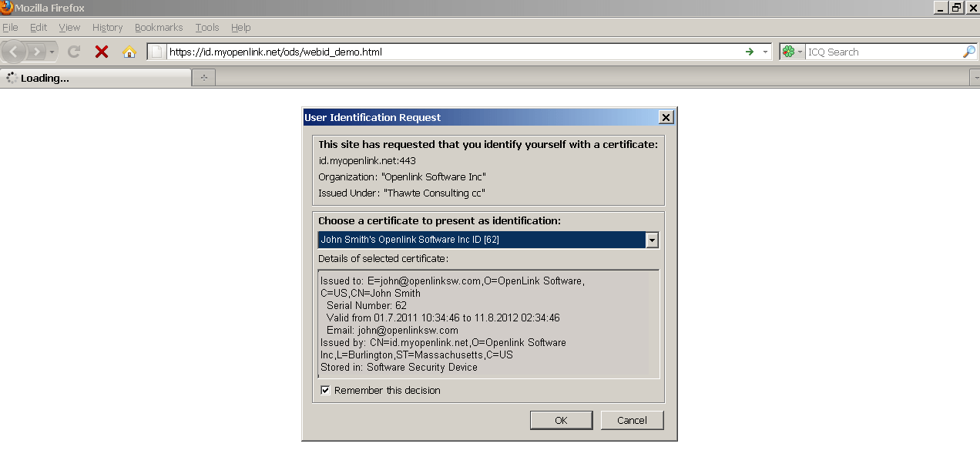Confirm with the OK button
The width and height of the screenshot is (980, 457).
[561, 420]
